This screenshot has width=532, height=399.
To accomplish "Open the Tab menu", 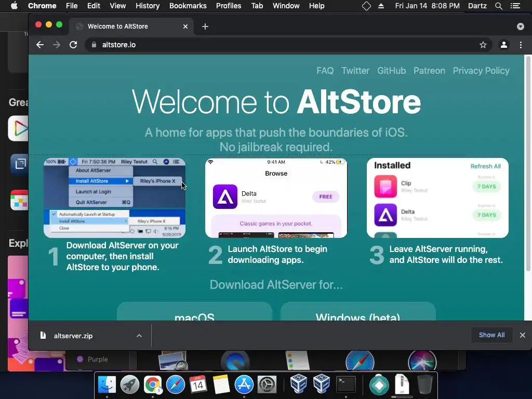I will click(x=257, y=6).
